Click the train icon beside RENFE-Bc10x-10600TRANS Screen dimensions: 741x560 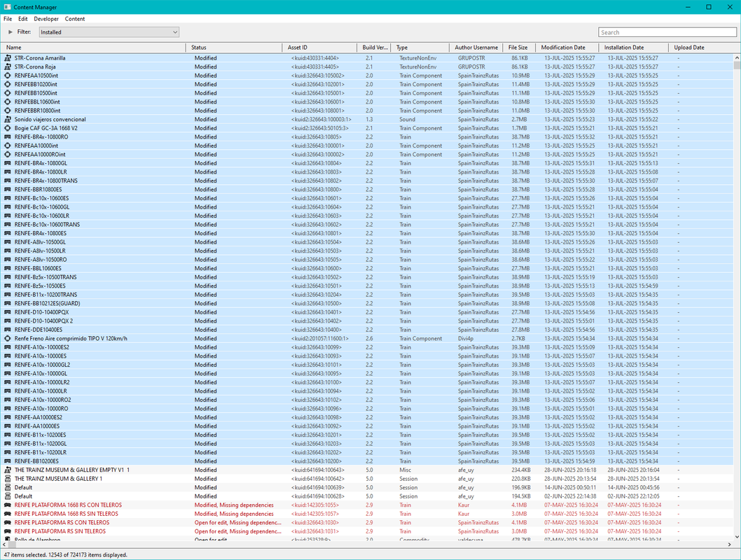pos(8,224)
